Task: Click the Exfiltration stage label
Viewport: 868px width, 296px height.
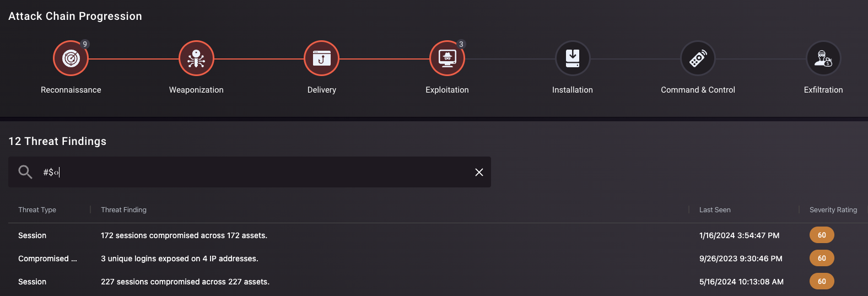Action: coord(823,90)
